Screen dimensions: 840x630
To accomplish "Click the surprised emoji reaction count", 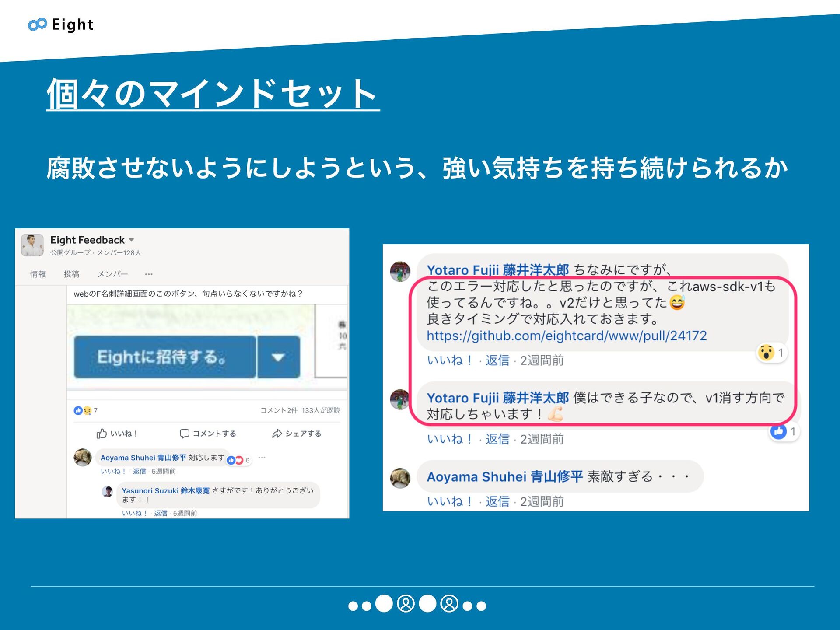I will (772, 353).
